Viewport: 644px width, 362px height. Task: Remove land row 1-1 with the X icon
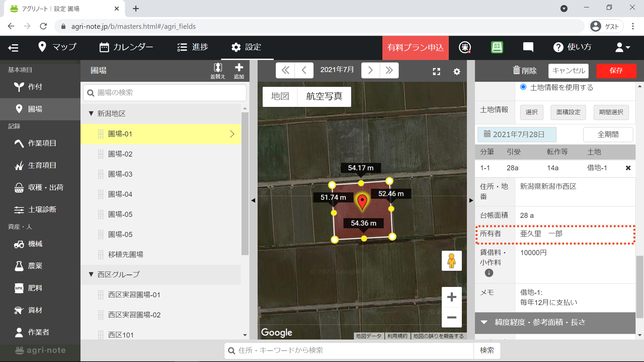tap(628, 168)
